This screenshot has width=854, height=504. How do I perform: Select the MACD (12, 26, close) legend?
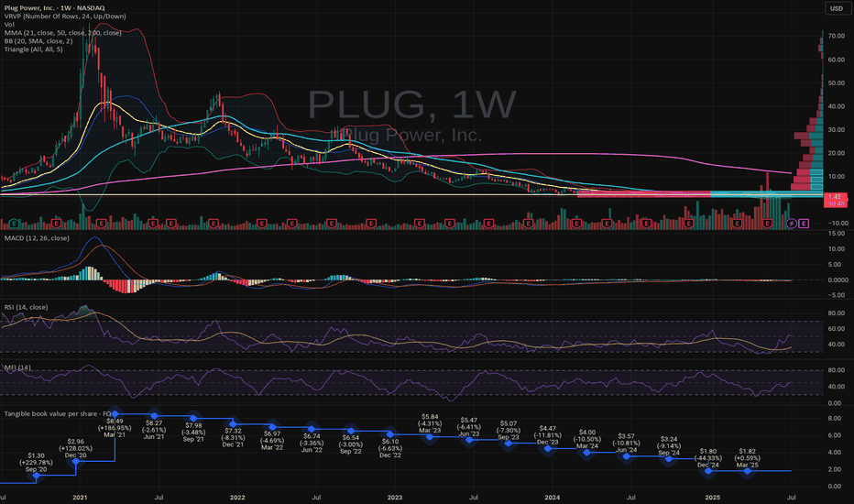37,238
